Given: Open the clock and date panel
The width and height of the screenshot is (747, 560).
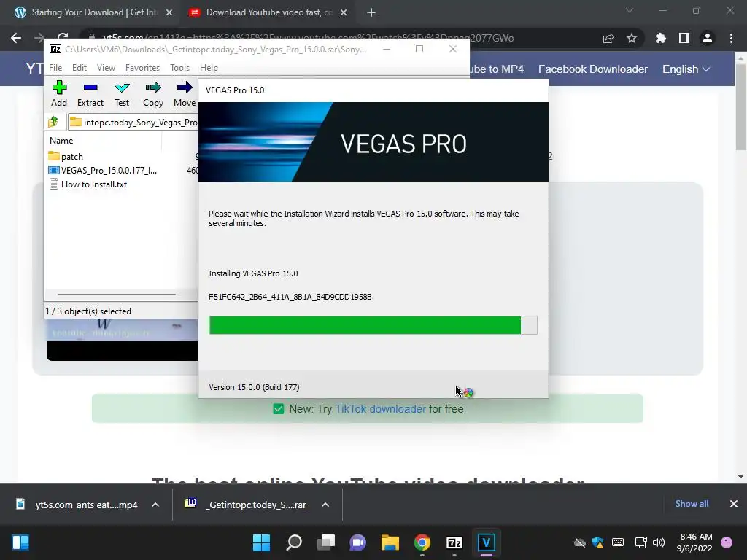Looking at the screenshot, I should pos(694,542).
